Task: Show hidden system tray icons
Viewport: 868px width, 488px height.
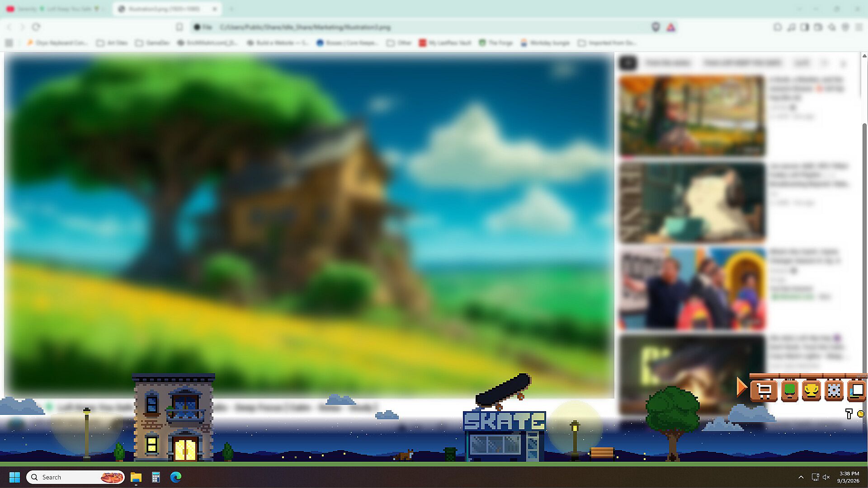Action: click(x=801, y=477)
